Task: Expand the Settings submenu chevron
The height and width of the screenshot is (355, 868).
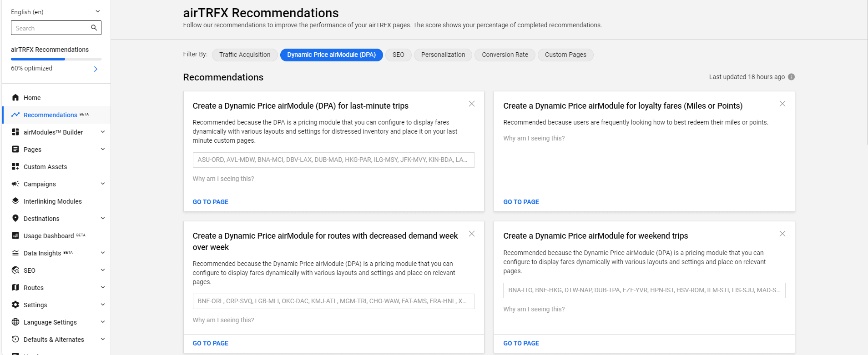Action: 103,305
